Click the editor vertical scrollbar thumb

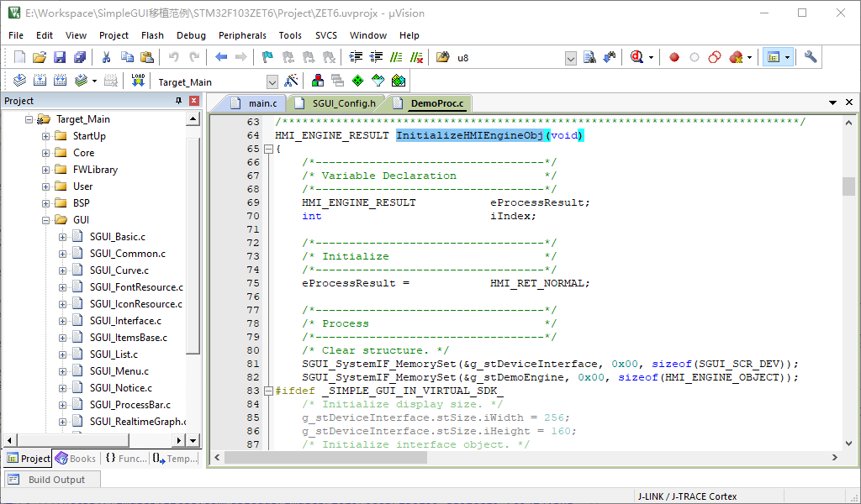(x=848, y=186)
